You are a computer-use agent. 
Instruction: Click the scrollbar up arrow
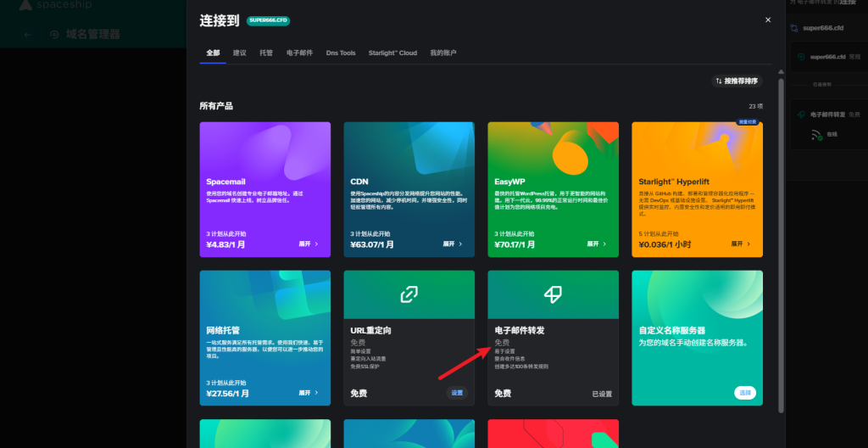781,72
